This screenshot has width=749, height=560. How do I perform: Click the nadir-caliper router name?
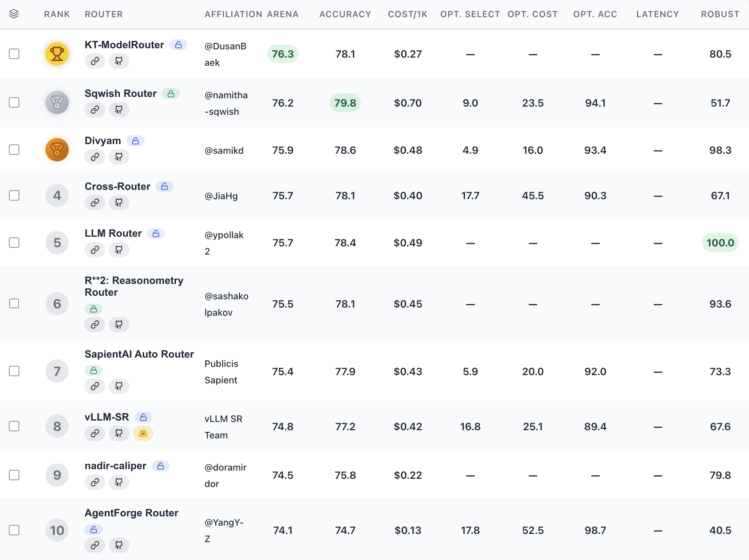tap(115, 466)
